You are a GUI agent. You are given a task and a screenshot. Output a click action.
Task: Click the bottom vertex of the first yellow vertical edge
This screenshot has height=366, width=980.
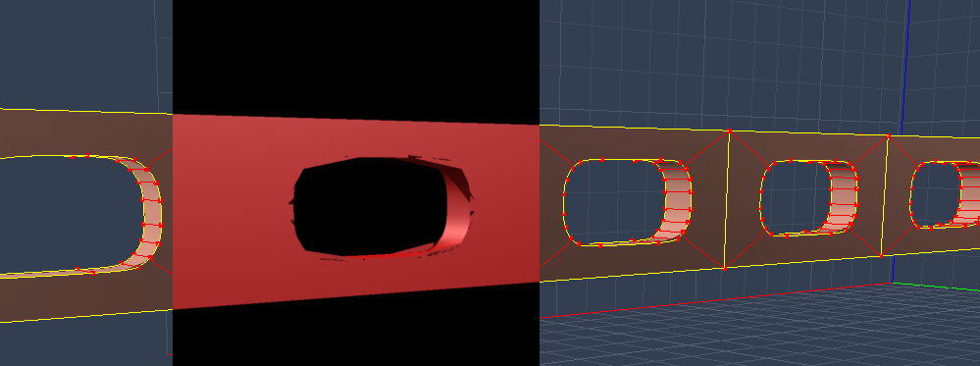click(724, 269)
